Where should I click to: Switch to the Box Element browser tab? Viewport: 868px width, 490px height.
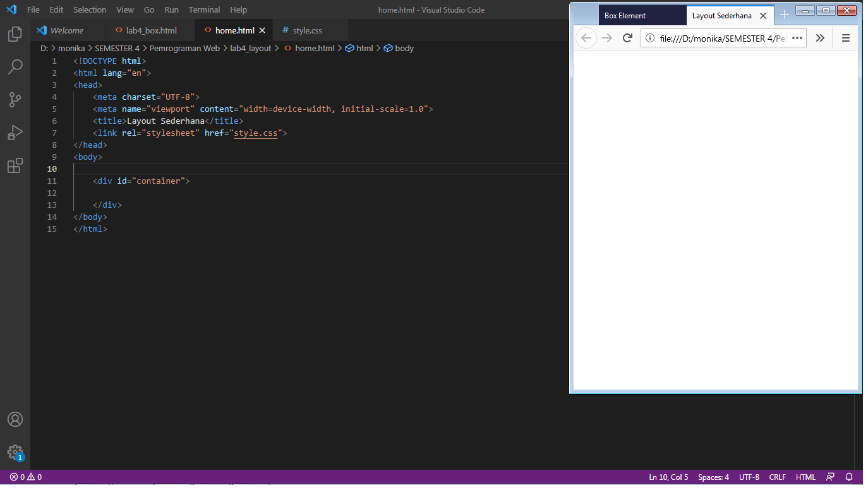coord(642,16)
